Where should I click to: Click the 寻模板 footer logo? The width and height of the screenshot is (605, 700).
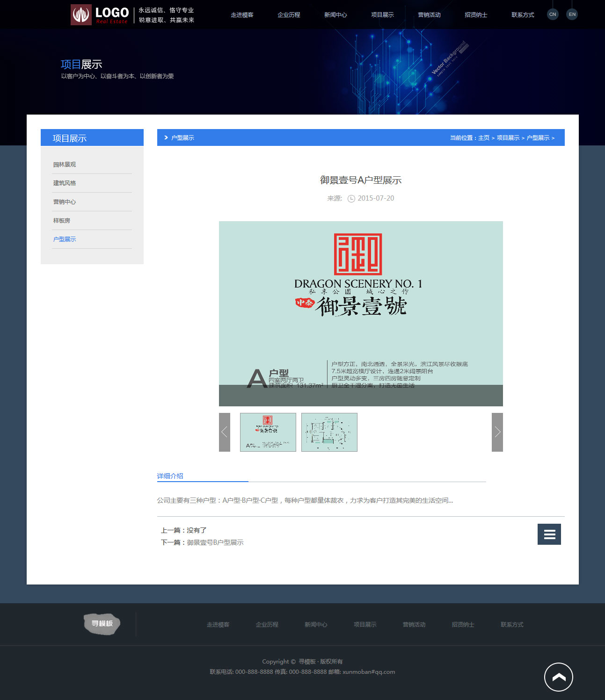(x=102, y=624)
